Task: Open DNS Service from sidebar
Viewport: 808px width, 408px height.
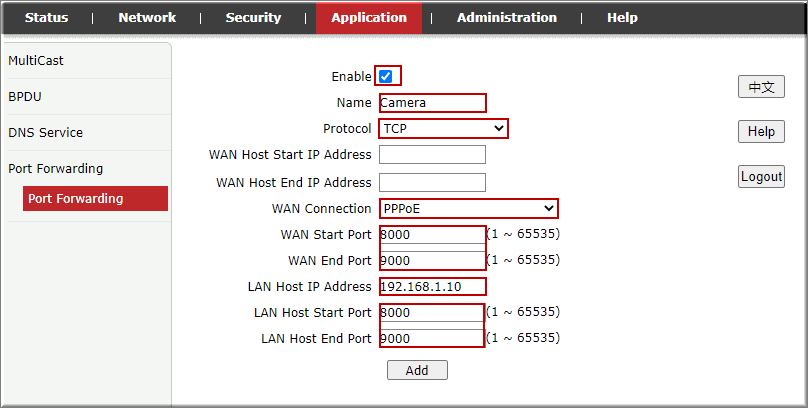Action: 46,133
